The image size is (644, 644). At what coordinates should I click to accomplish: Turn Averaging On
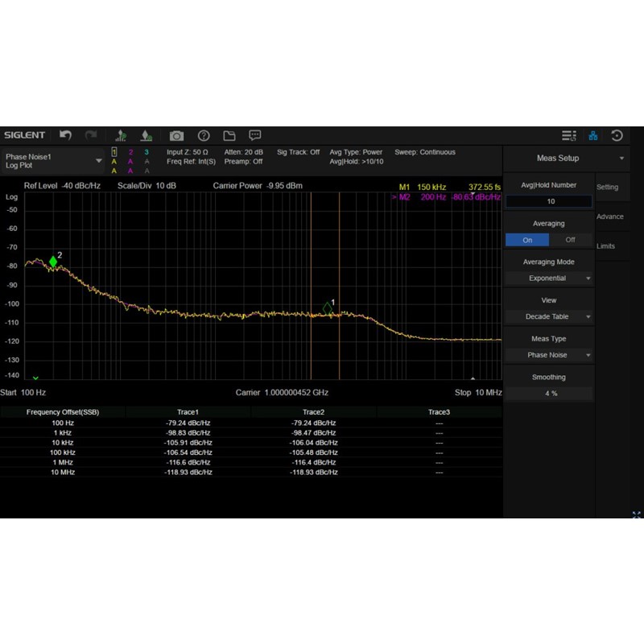tap(527, 240)
